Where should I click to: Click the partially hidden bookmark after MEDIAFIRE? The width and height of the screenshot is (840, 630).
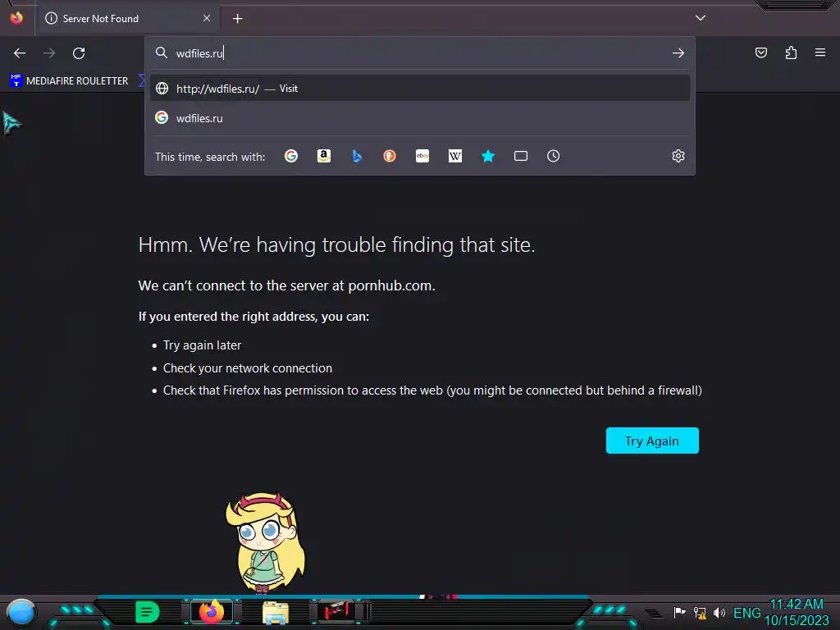point(141,81)
